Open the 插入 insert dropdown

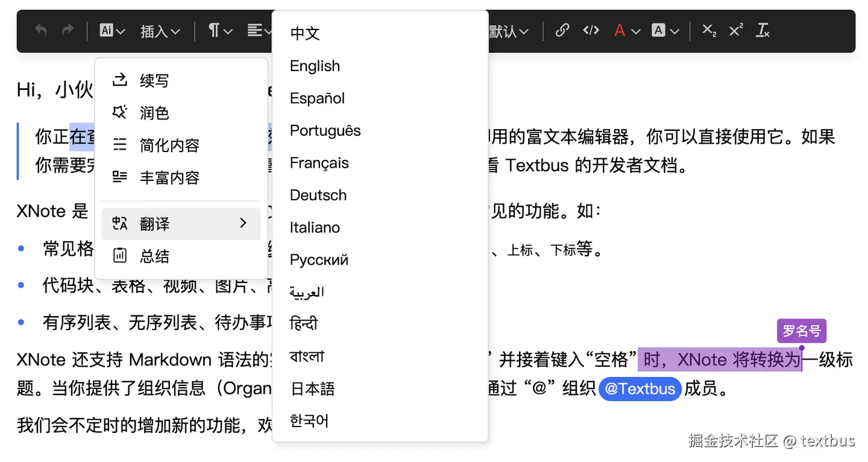(x=160, y=31)
